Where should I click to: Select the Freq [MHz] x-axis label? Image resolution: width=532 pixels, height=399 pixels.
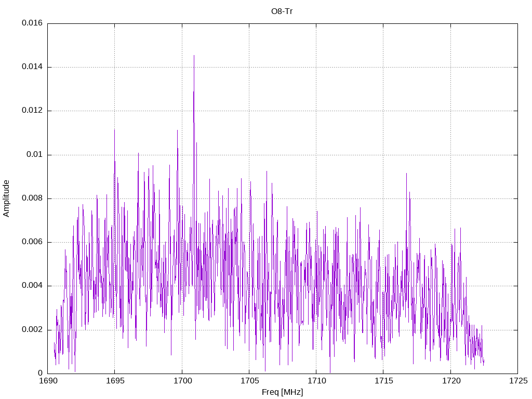click(x=282, y=392)
